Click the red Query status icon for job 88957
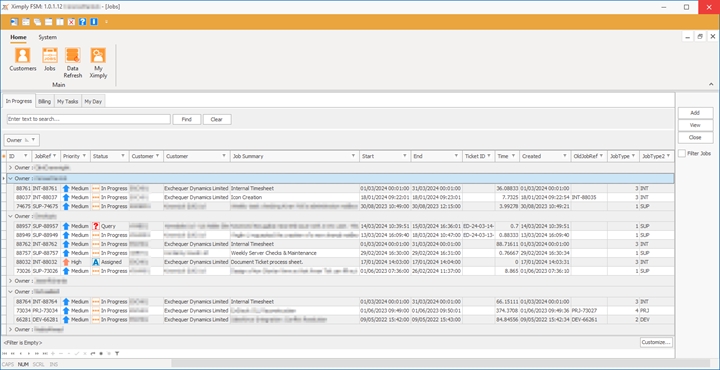Viewport: 720px width, 370px height. pyautogui.click(x=96, y=226)
